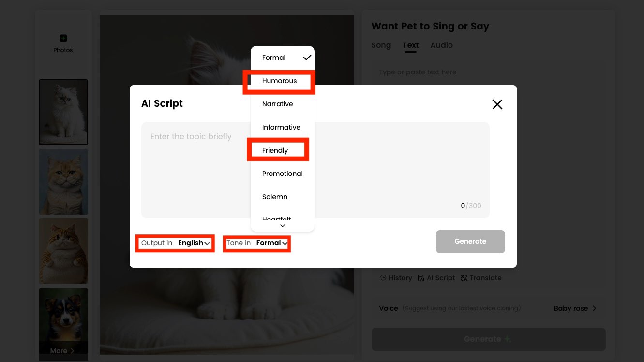Click the AI Script icon

(x=421, y=278)
